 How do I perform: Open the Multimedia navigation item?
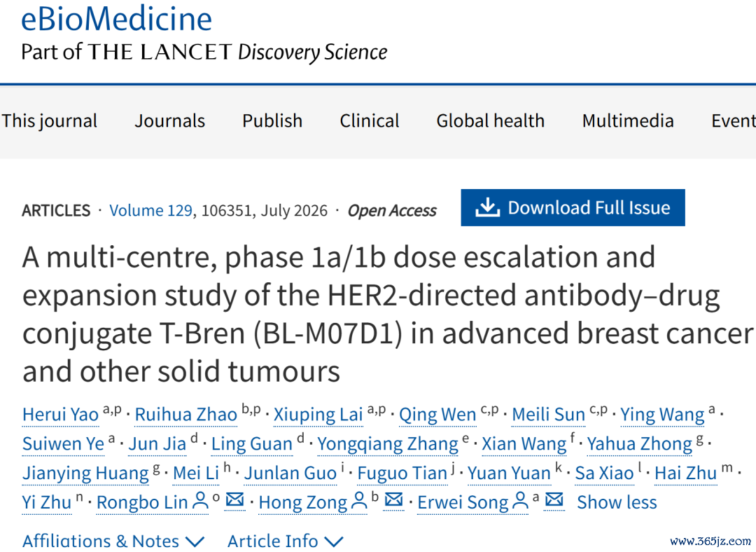point(628,120)
